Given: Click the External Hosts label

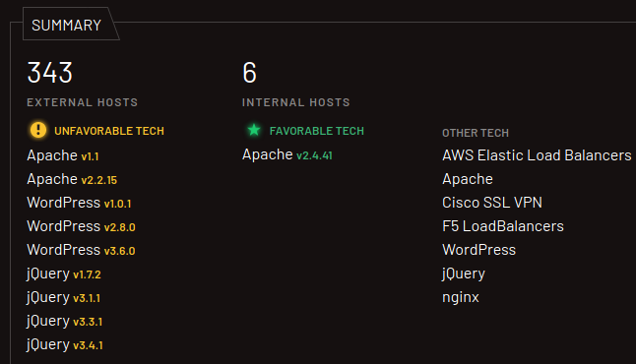Looking at the screenshot, I should click(83, 102).
